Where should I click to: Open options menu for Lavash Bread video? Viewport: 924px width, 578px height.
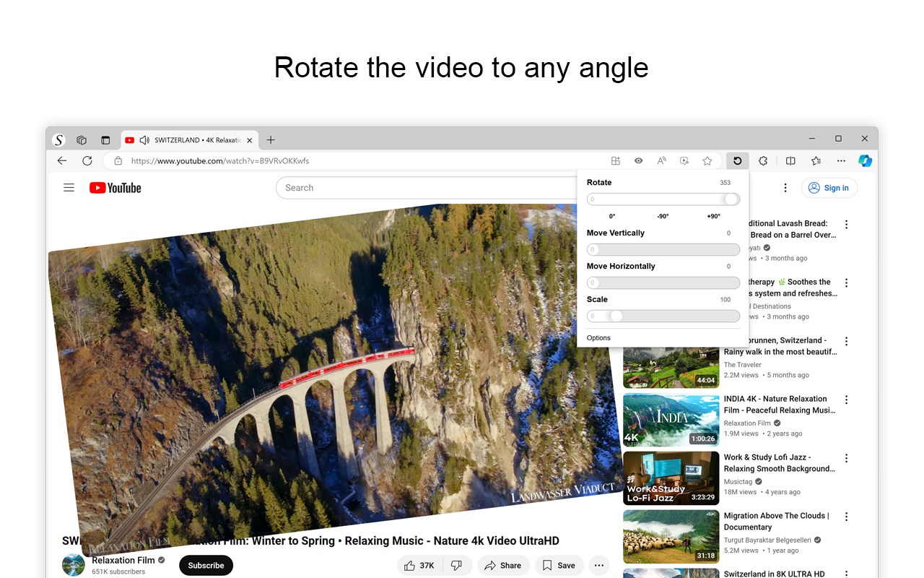click(847, 225)
